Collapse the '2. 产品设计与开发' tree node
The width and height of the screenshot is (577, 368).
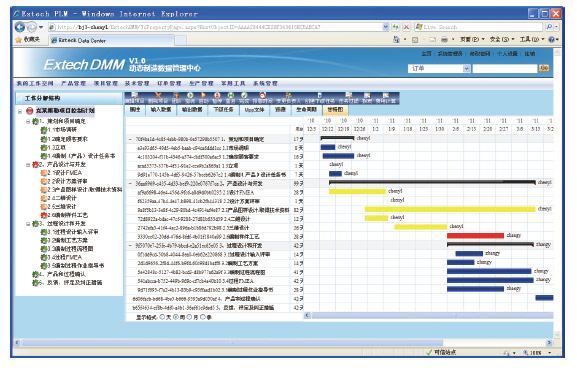[28, 164]
